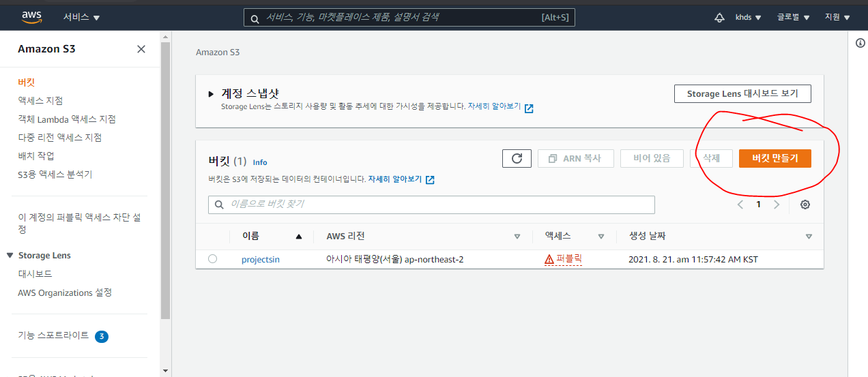This screenshot has width=868, height=377.
Task: Click sidebar scrollbar up arrow
Action: pyautogui.click(x=165, y=37)
